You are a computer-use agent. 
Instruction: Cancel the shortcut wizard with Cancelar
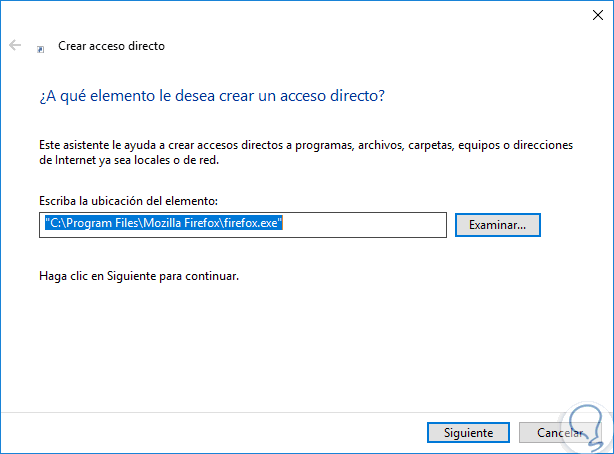pyautogui.click(x=557, y=433)
